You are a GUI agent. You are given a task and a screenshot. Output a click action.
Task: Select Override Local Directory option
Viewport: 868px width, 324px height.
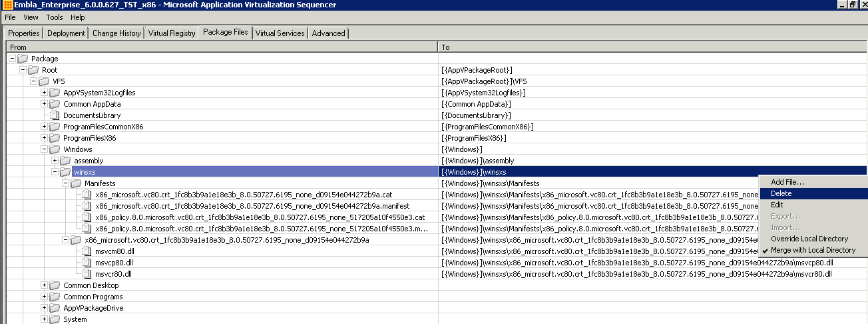(809, 239)
